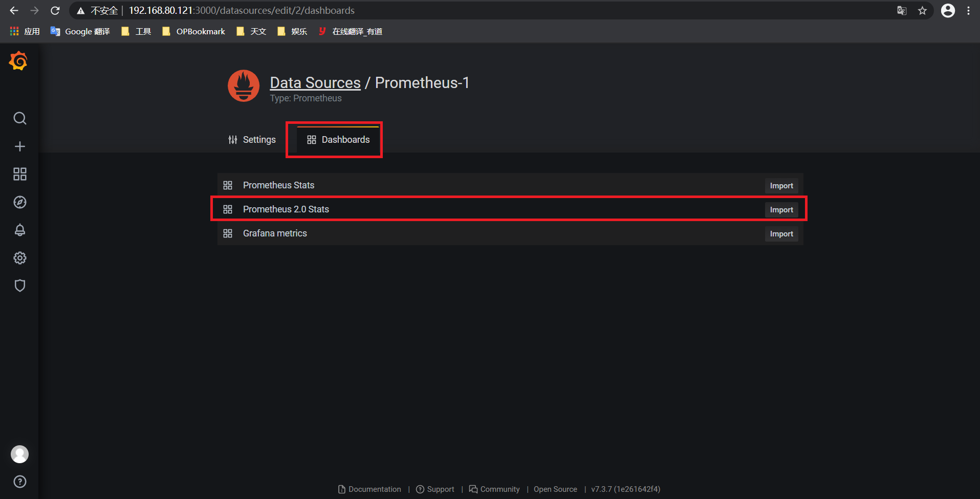Open the Support footer link
The image size is (980, 499).
(x=435, y=489)
